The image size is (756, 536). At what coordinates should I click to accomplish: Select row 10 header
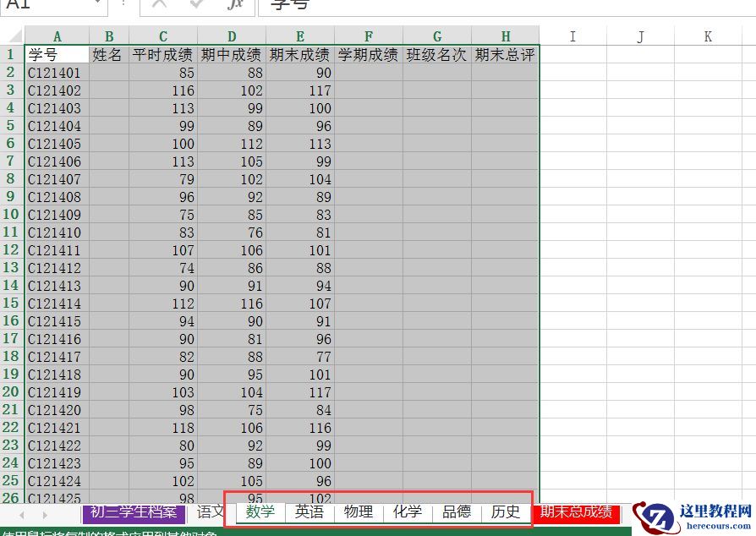pos(12,215)
